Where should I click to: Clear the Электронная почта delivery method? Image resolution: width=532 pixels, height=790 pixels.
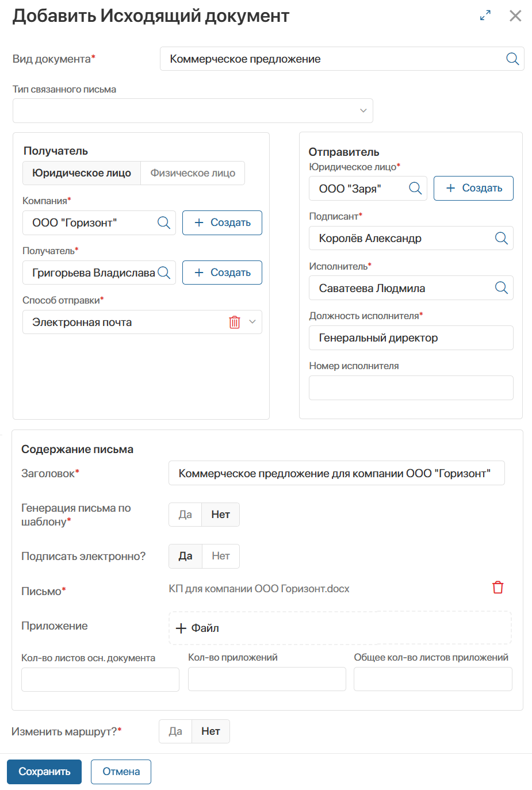click(x=235, y=322)
